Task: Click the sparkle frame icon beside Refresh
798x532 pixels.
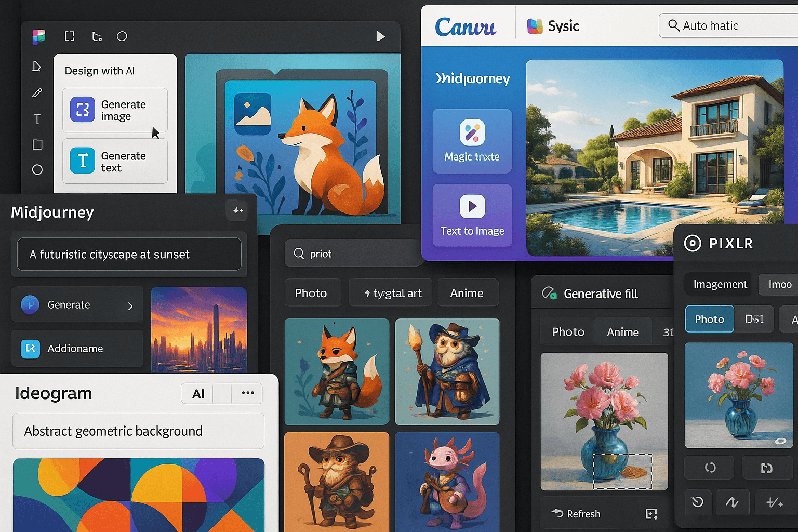Action: (651, 514)
